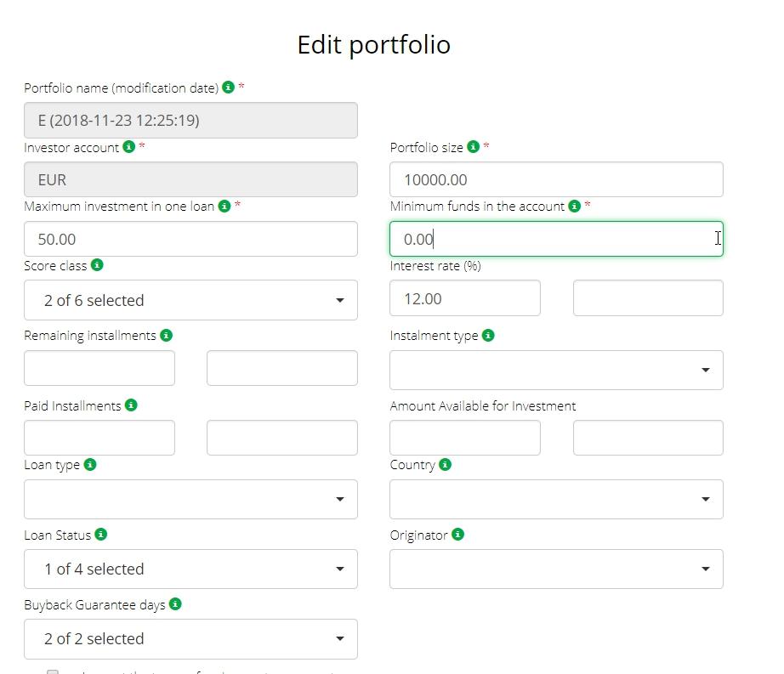Screen dimensions: 784x674
Task: Open the Buyback Guarantee days dropdown
Action: click(190, 638)
